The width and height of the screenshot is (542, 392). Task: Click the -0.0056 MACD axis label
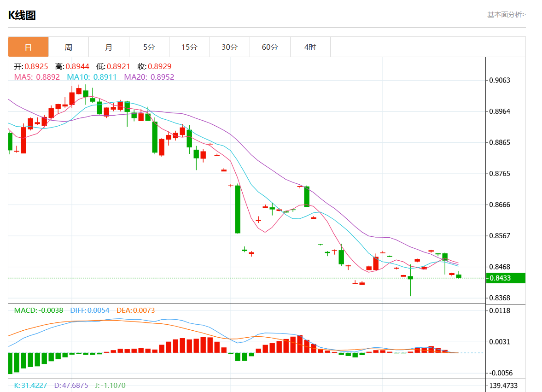pos(501,373)
